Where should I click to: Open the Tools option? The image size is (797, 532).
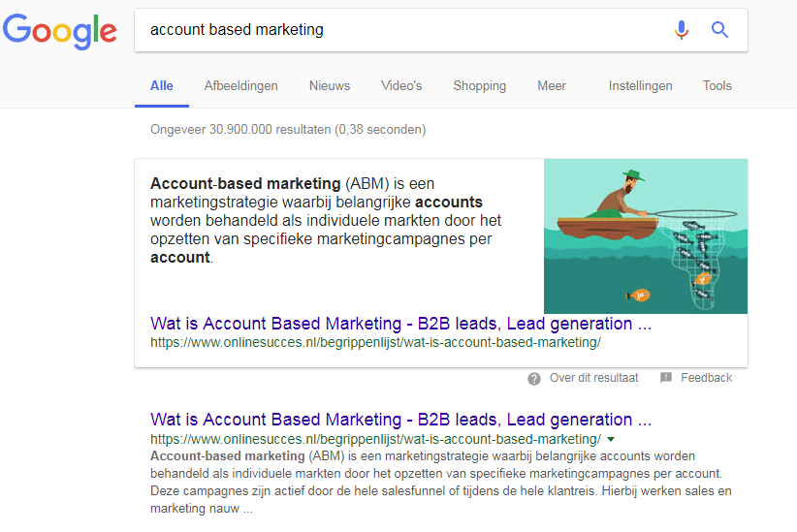[717, 86]
